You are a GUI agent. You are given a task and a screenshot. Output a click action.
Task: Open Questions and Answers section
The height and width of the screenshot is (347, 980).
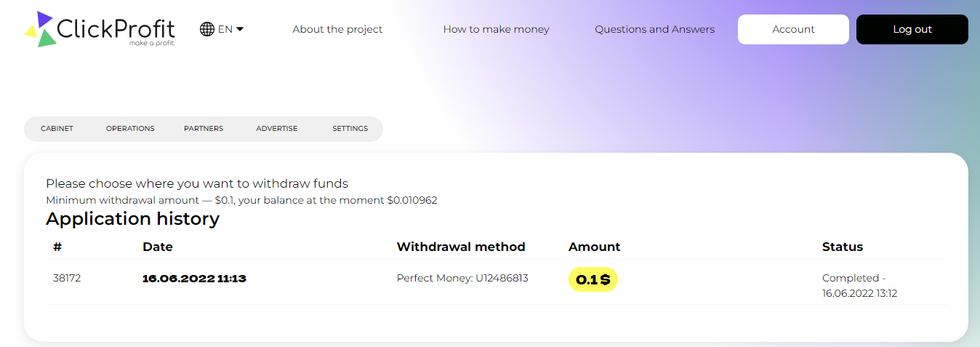[x=654, y=29]
